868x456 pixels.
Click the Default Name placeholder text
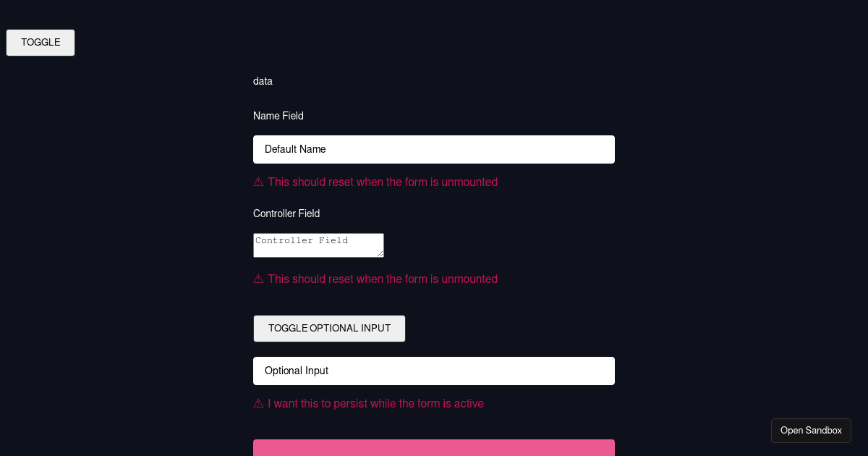click(x=295, y=149)
